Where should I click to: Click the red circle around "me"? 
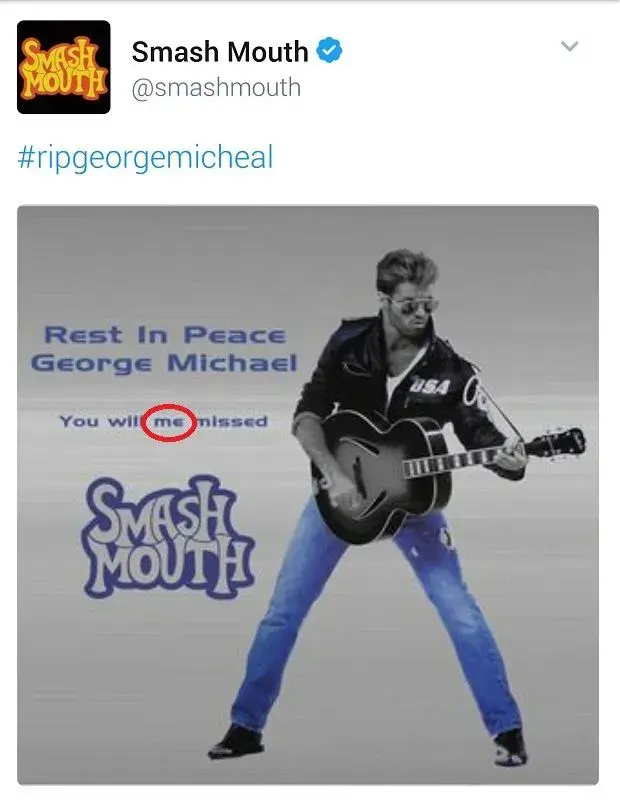(169, 422)
